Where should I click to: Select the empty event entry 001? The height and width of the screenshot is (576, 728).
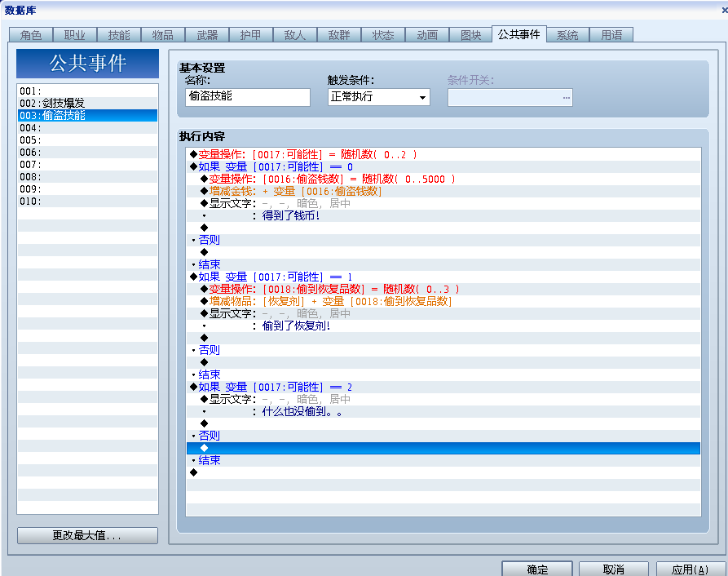[x=87, y=91]
